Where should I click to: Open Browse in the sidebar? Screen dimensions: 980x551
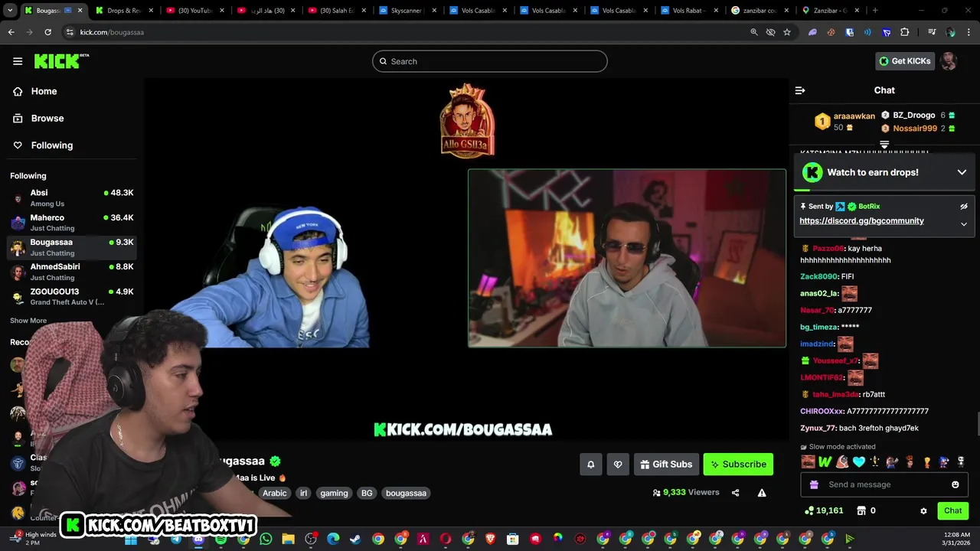click(47, 119)
